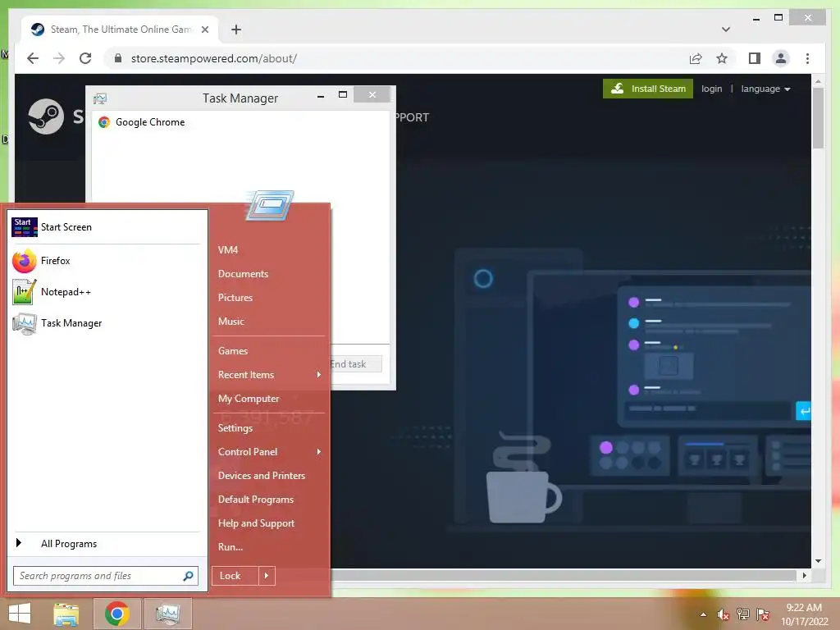Open My Computer from Start menu
The image size is (840, 630).
tap(249, 399)
